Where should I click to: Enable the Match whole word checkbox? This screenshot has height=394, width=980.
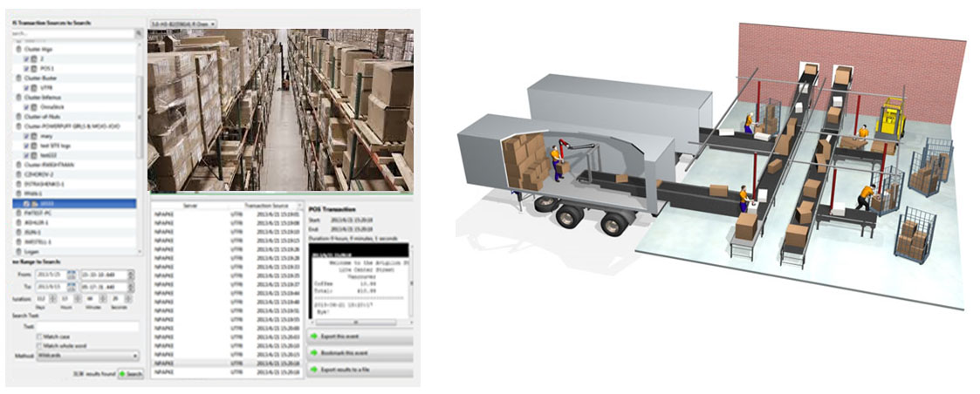point(39,345)
